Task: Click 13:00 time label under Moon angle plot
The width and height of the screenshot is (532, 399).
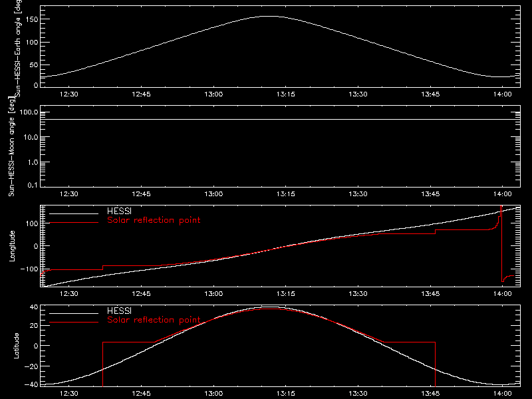Action: pos(213,194)
